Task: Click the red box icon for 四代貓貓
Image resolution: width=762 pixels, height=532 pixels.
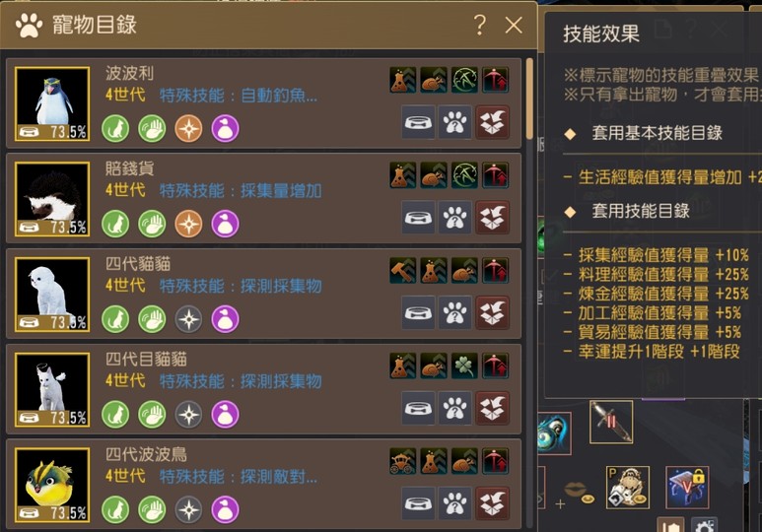Action: click(492, 312)
